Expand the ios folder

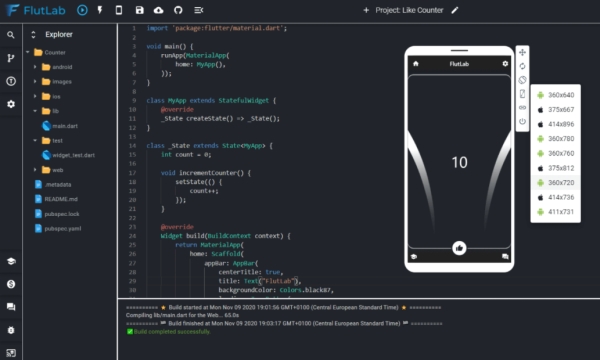pos(35,96)
